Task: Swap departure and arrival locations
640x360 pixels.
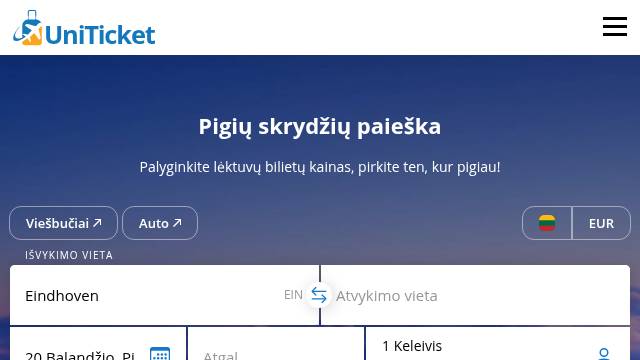Action: [x=319, y=295]
